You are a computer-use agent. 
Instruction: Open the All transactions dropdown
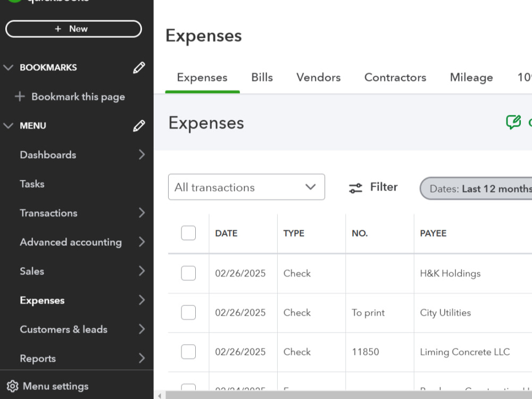click(246, 187)
